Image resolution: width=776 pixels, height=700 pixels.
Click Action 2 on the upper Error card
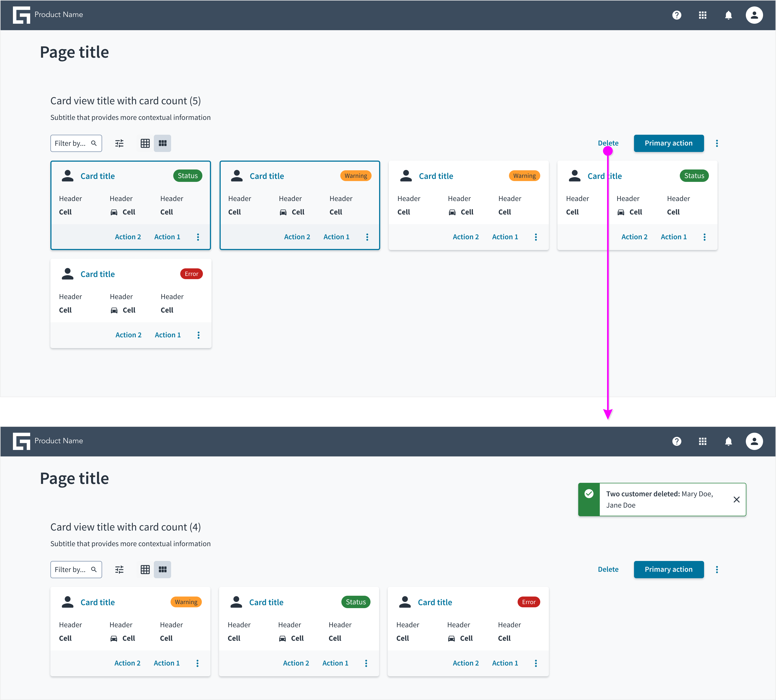point(129,335)
